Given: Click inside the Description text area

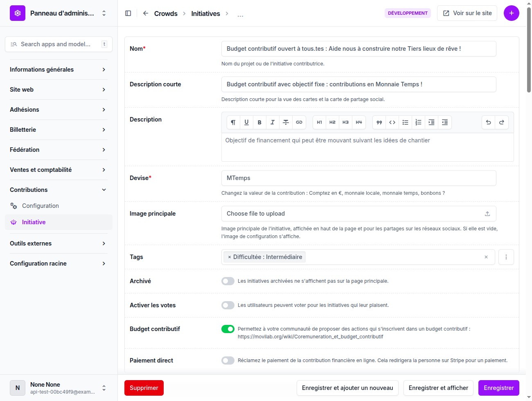Looking at the screenshot, I should tap(367, 147).
